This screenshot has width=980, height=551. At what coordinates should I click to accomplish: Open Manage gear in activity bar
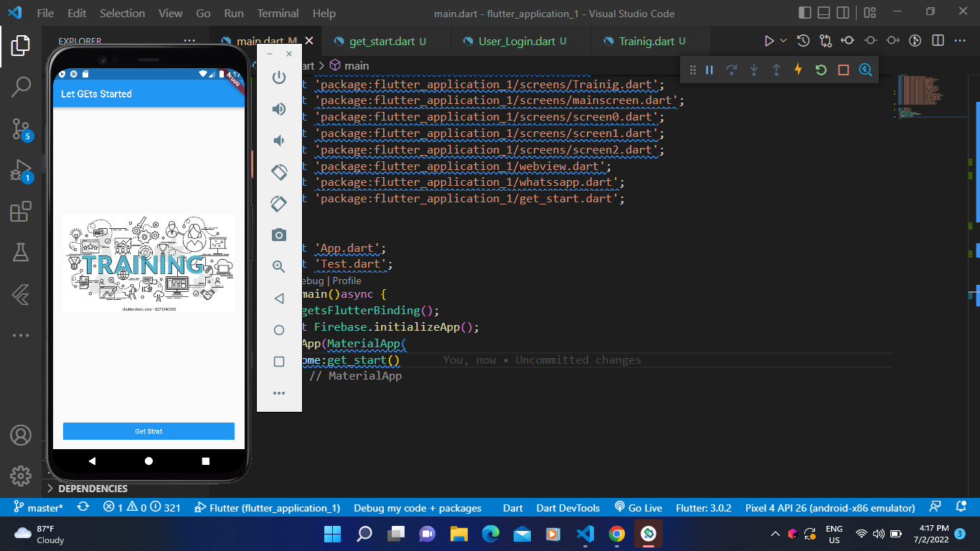[x=21, y=476]
